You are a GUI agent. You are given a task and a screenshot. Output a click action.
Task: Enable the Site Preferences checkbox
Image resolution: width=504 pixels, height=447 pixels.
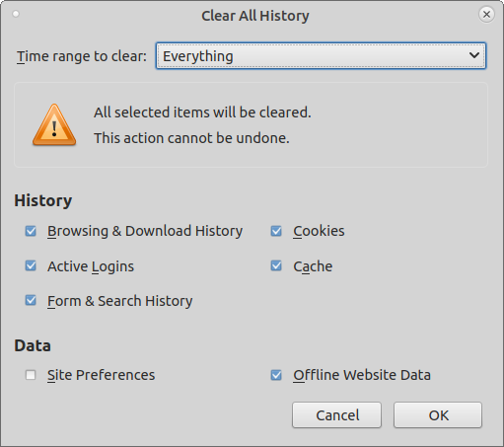click(x=31, y=375)
